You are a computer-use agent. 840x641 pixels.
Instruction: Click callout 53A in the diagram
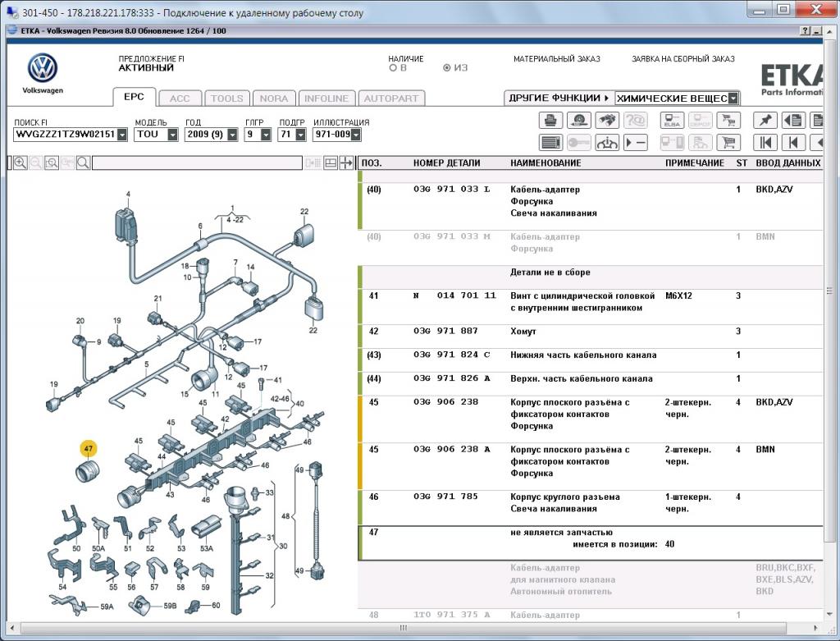(x=207, y=548)
